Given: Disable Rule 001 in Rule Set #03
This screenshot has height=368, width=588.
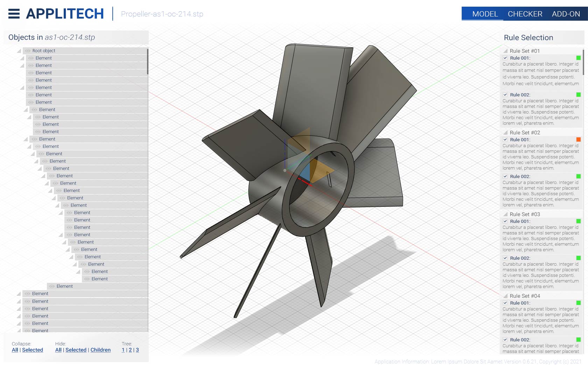Looking at the screenshot, I should [505, 221].
